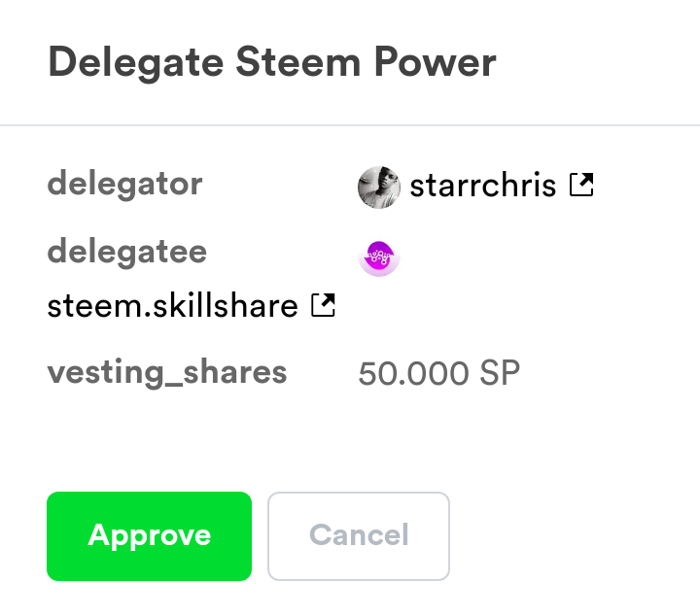Click the word Steem in the title
Screen dimensions: 700x616
pyautogui.click(x=297, y=62)
